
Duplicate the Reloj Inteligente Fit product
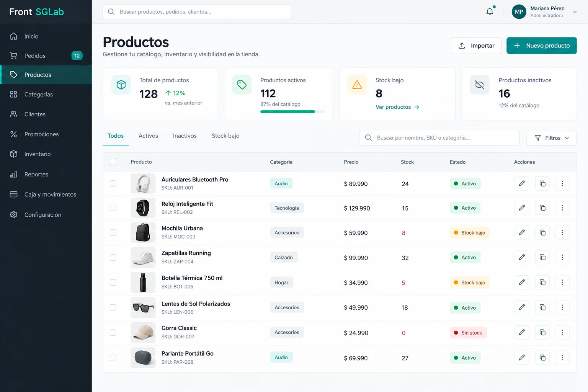click(x=542, y=208)
